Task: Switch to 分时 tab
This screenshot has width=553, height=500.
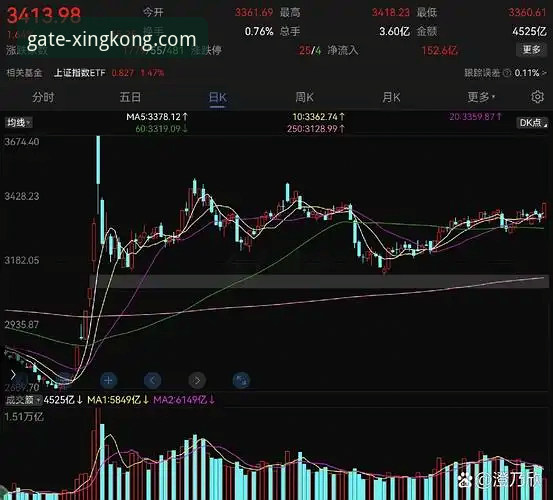Action: pyautogui.click(x=43, y=97)
